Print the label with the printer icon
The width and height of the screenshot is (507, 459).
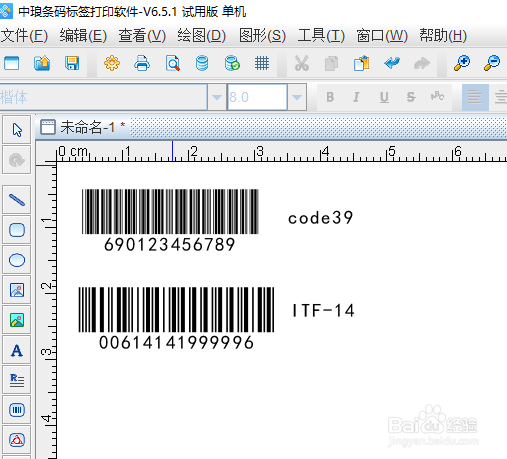click(x=142, y=63)
